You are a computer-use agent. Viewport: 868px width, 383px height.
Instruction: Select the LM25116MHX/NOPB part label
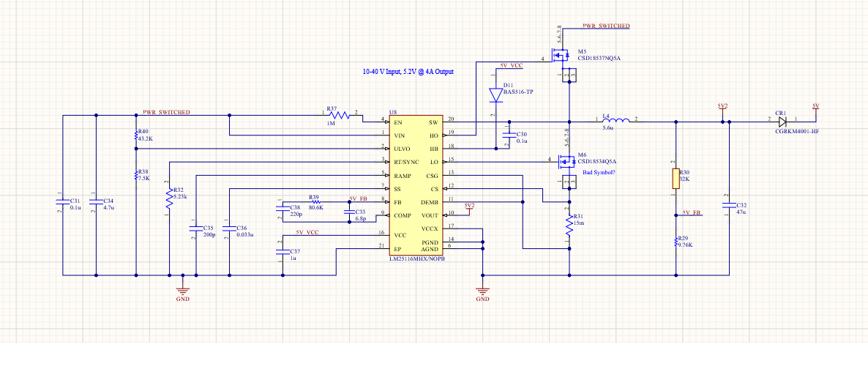point(417,259)
